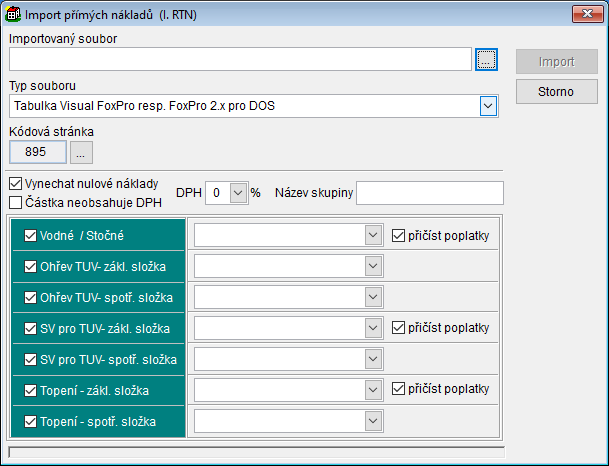
Task: Toggle Vynechat nulové náklady checkbox
Action: coord(15,184)
